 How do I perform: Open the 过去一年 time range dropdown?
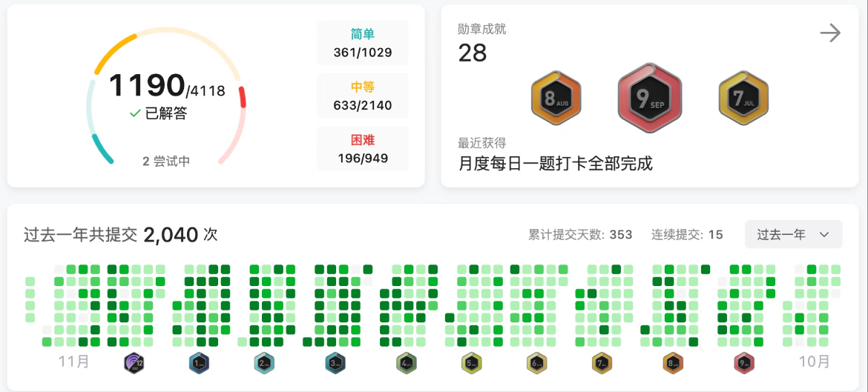793,234
